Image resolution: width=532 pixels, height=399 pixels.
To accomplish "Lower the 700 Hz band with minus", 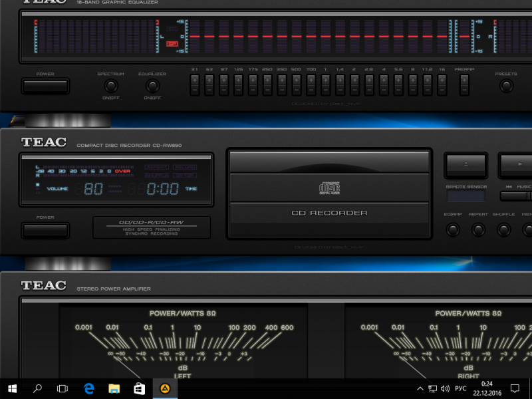I will [311, 90].
